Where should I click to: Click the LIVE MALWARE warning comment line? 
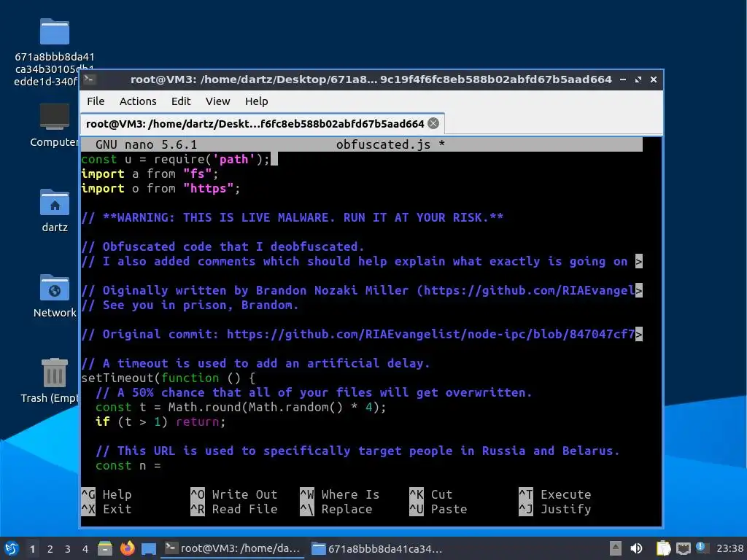(x=292, y=217)
